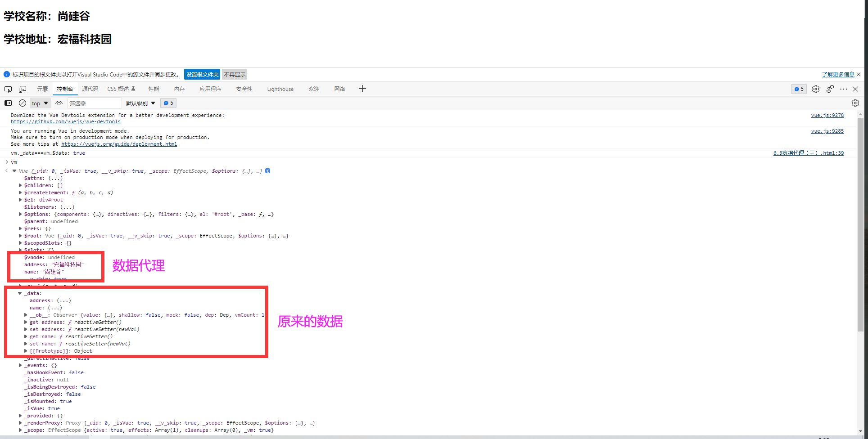Open the feedback icon next to settings
Screen dimensions: 868x439
click(830, 89)
